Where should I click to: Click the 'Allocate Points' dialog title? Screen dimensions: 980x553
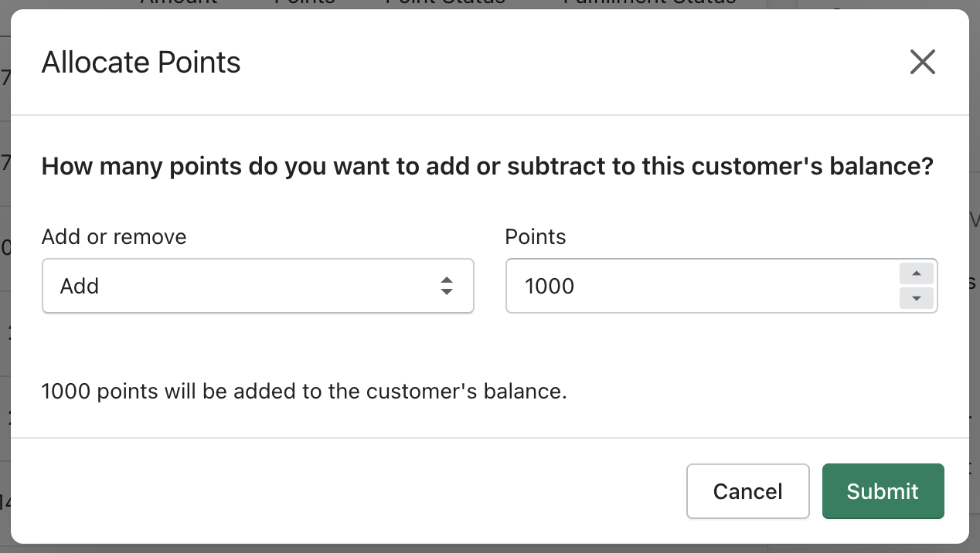141,63
